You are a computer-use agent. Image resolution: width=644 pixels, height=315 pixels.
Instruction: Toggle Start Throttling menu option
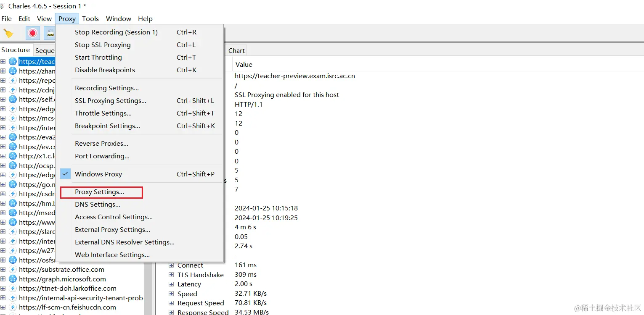(98, 58)
